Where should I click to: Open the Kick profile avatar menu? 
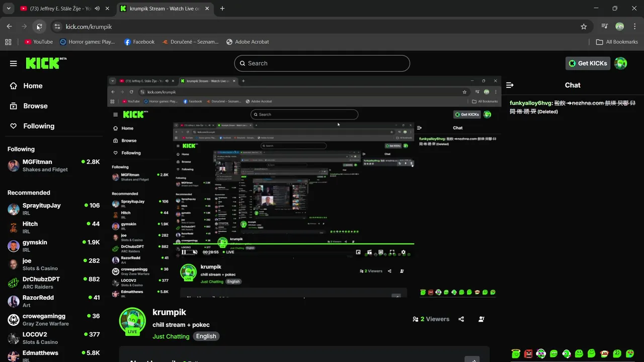[621, 63]
